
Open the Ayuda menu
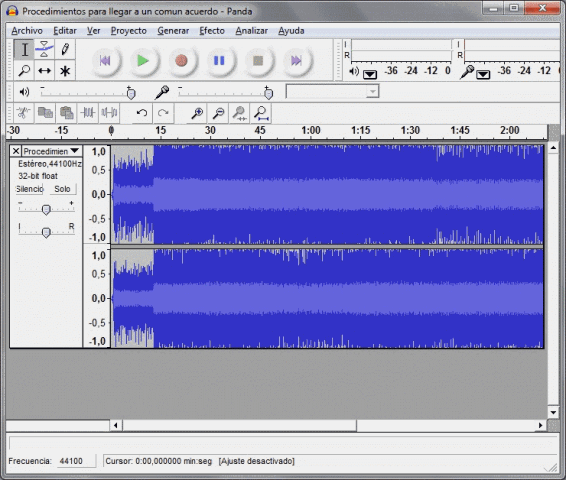click(x=291, y=31)
